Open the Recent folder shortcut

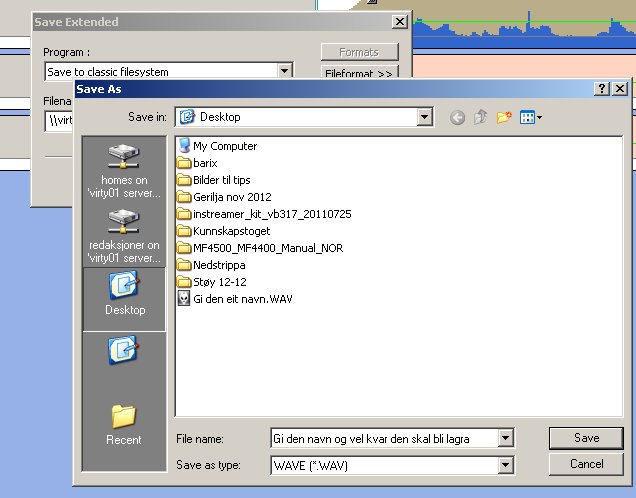(124, 425)
